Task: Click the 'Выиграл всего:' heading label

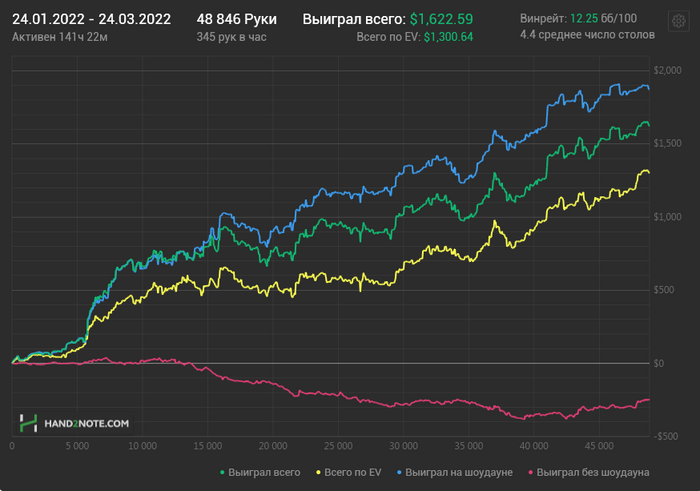Action: (x=354, y=20)
